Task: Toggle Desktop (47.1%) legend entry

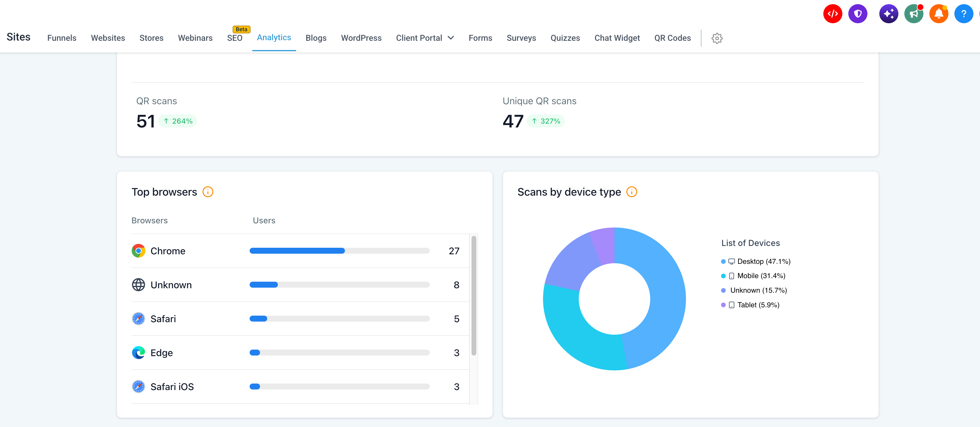Action: [756, 262]
